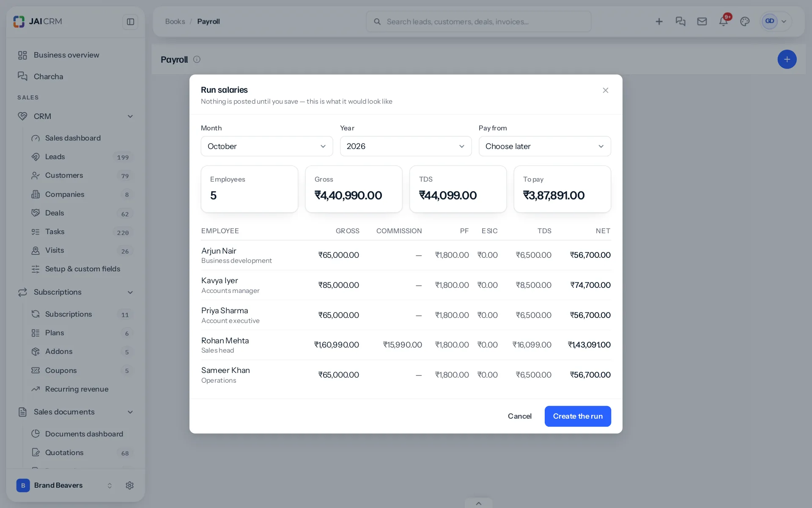812x508 pixels.
Task: Click the JAI CRM logo
Action: (x=38, y=21)
